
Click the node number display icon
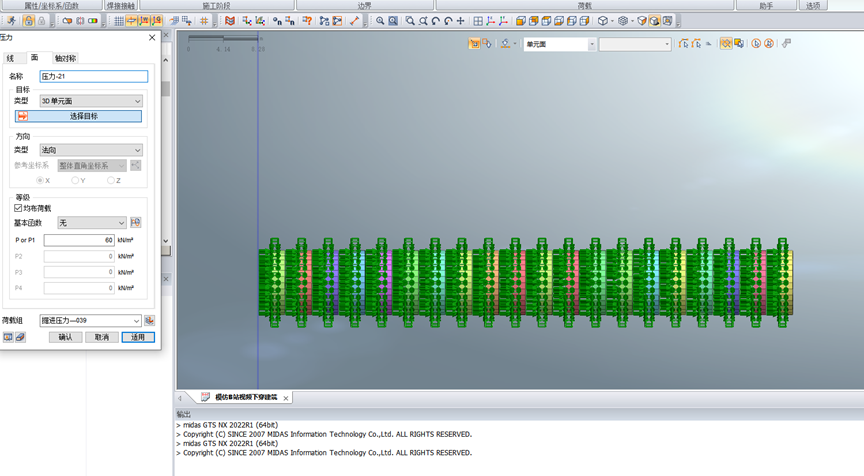point(277,21)
